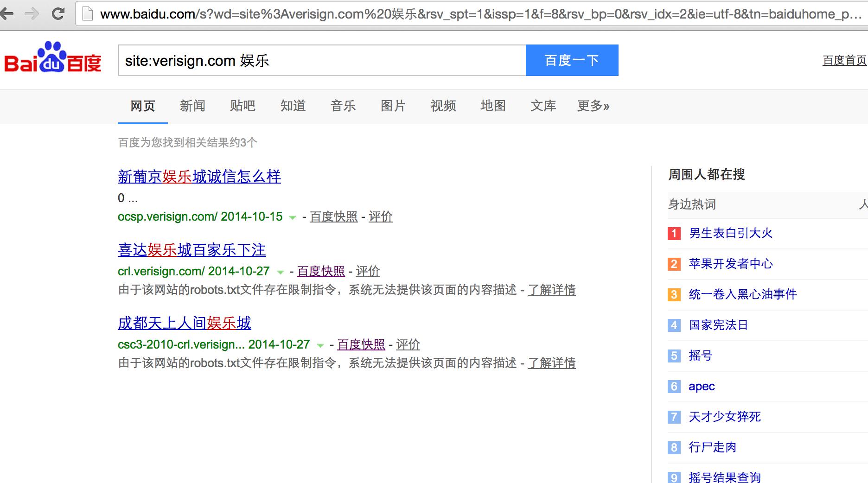The image size is (868, 483).
Task: Click the crl.verisign.com/ green URL
Action: coord(161,271)
